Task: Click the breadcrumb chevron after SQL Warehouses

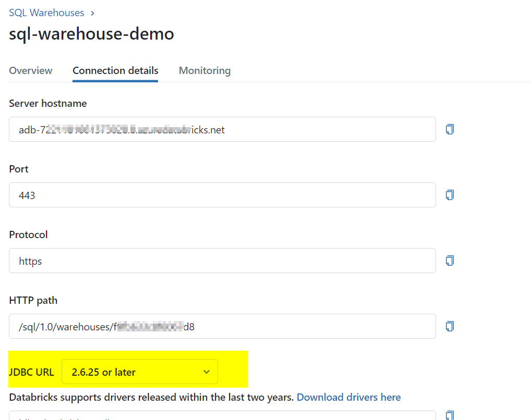Action: click(92, 13)
